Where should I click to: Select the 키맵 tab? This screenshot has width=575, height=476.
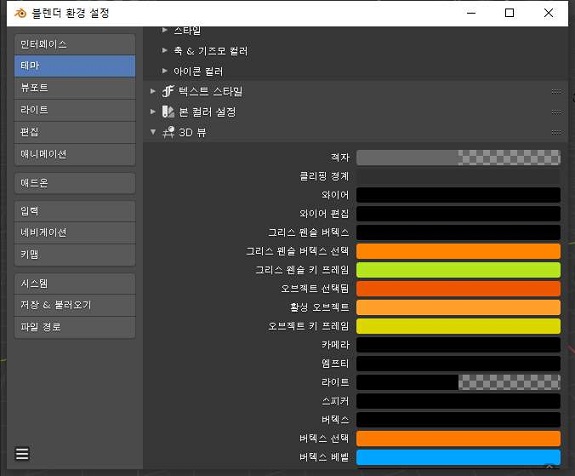click(75, 255)
